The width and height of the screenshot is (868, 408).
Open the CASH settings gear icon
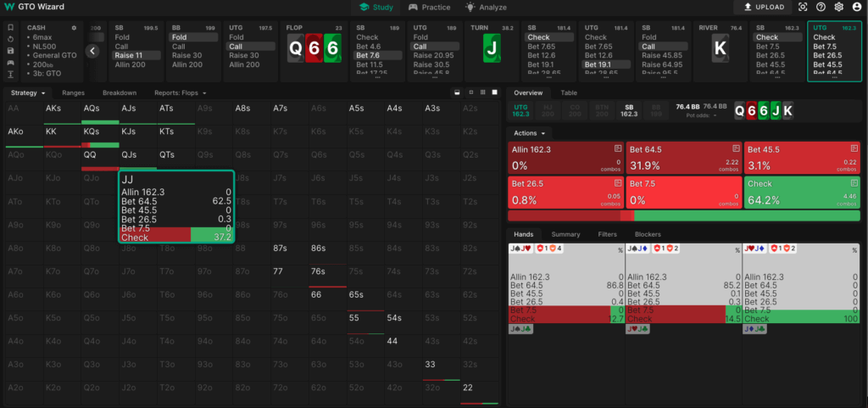(74, 27)
